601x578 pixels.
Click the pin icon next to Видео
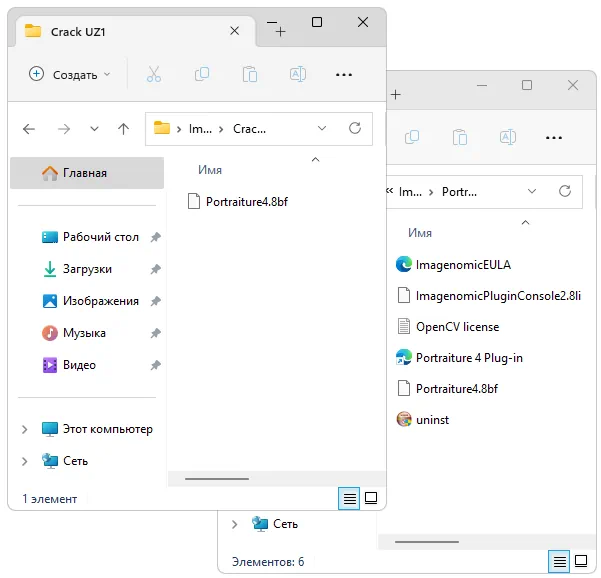[x=155, y=365]
